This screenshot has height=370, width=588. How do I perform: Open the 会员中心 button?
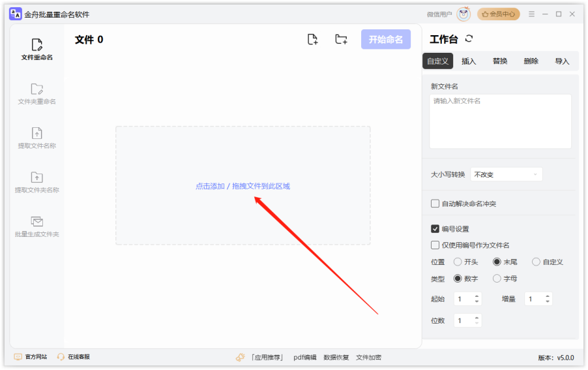[499, 14]
